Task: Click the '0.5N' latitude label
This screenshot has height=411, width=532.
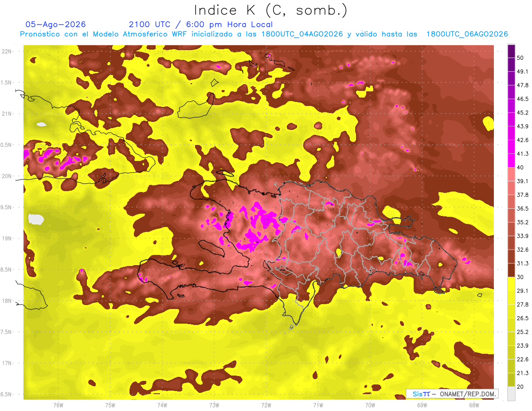Action: point(6,145)
